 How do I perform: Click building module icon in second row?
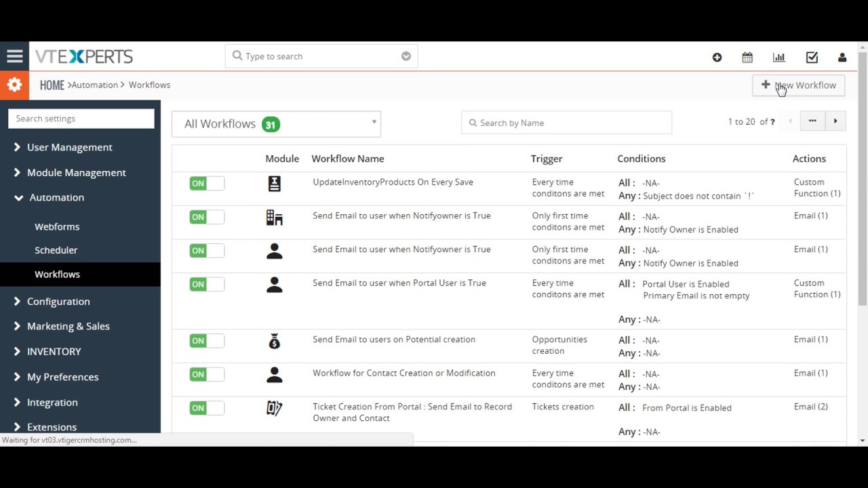pyautogui.click(x=275, y=217)
